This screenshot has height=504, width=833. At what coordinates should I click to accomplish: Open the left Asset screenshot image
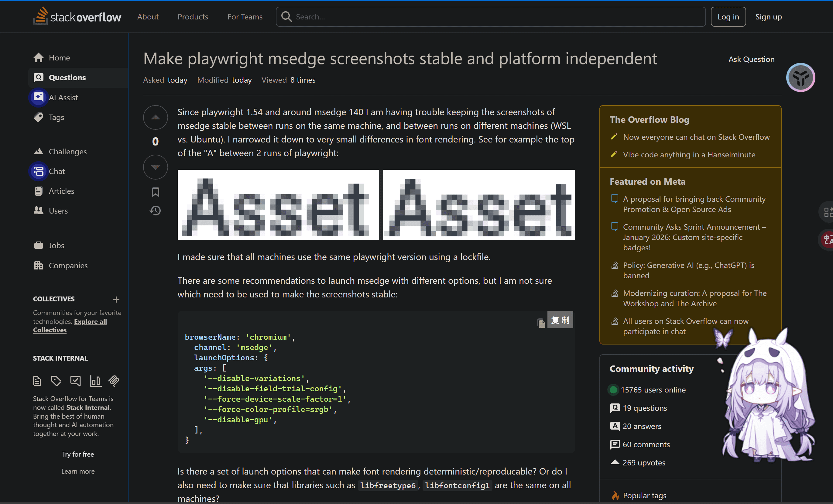click(278, 205)
